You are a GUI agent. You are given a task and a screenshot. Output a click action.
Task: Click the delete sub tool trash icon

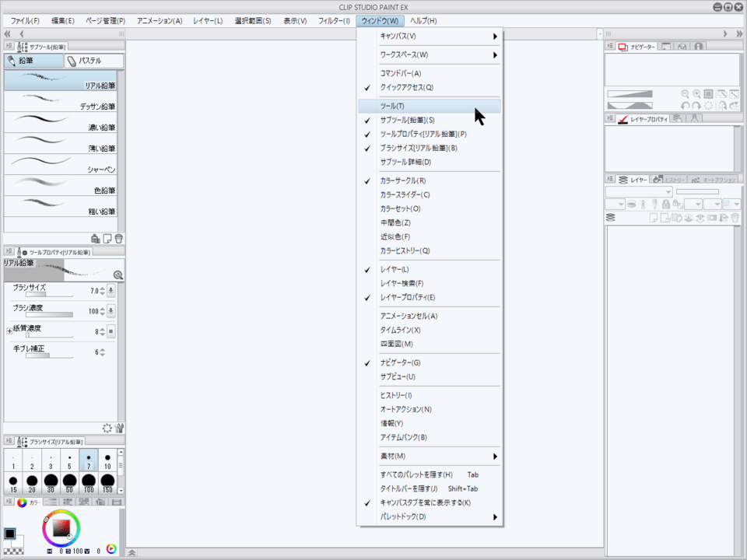coord(119,239)
